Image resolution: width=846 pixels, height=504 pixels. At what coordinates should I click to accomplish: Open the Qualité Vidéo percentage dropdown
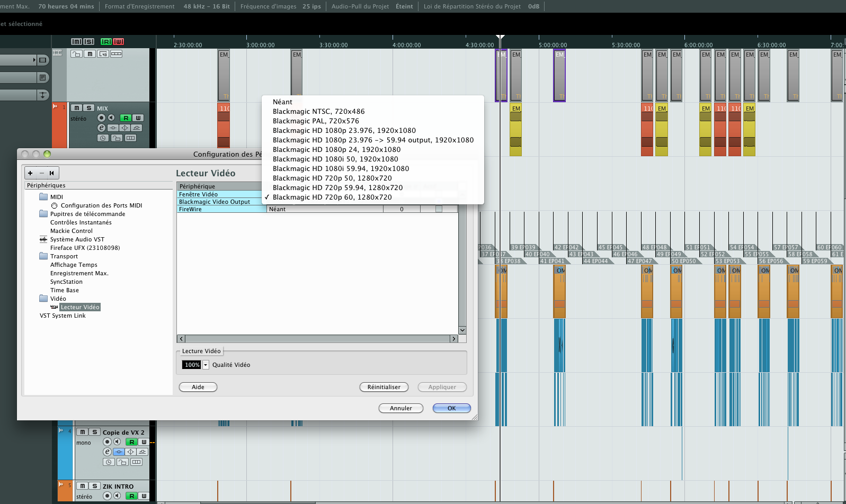(206, 365)
